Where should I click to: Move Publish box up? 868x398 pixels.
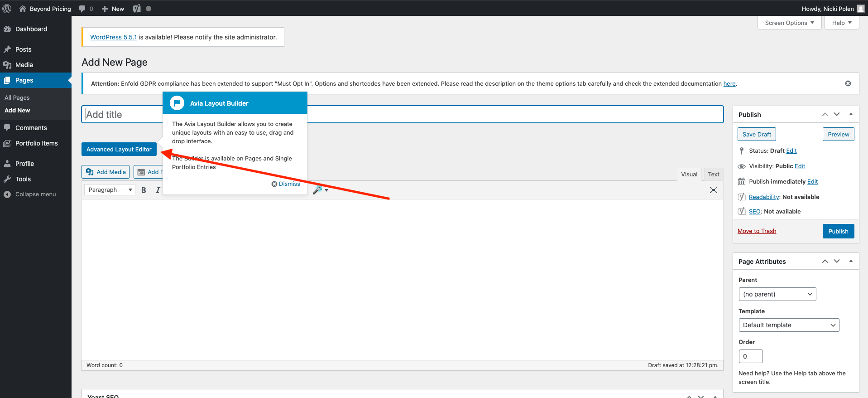[x=825, y=114]
